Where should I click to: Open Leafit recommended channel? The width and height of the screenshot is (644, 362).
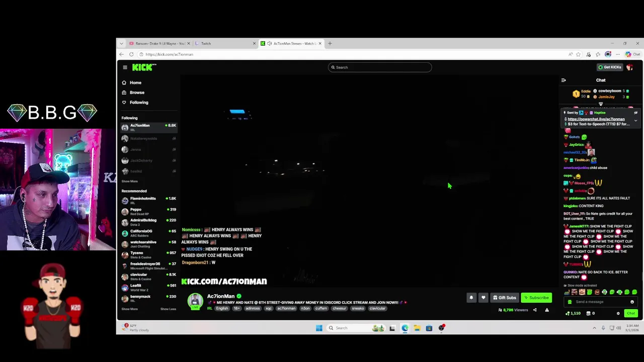(148, 288)
